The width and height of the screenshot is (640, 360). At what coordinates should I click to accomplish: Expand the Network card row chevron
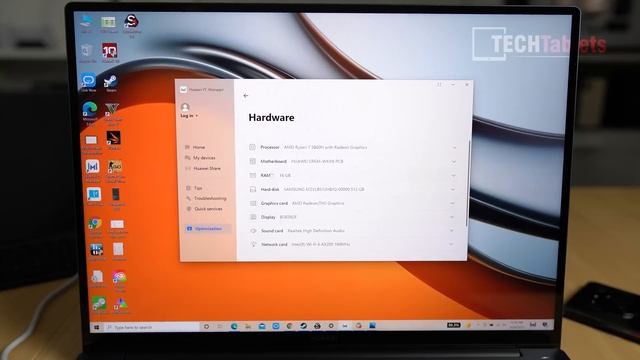click(x=451, y=244)
